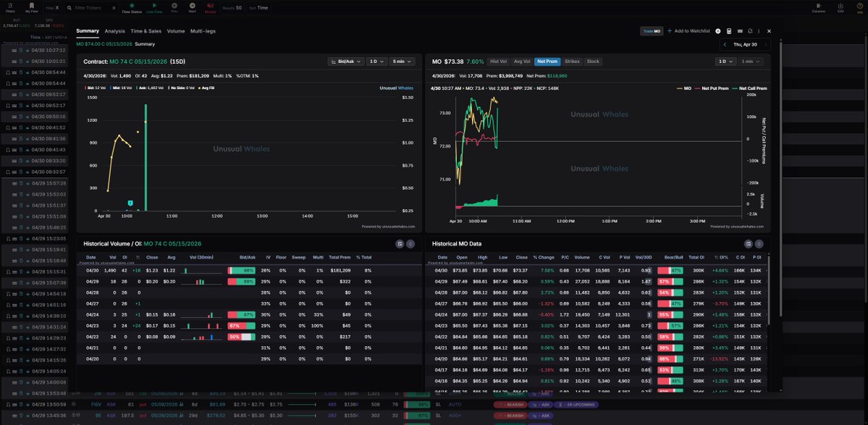Click table export icon in Historical Volume / OI
The height and width of the screenshot is (425, 868).
pyautogui.click(x=400, y=243)
